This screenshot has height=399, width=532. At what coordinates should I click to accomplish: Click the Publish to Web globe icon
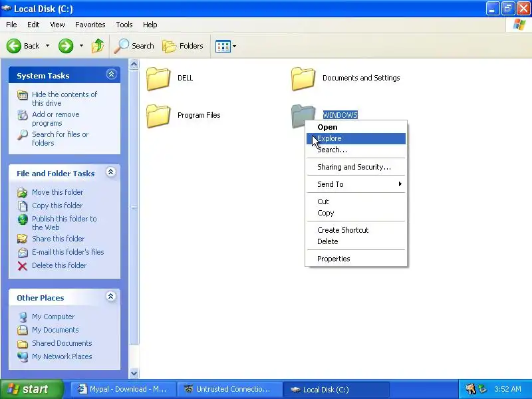[x=23, y=219]
